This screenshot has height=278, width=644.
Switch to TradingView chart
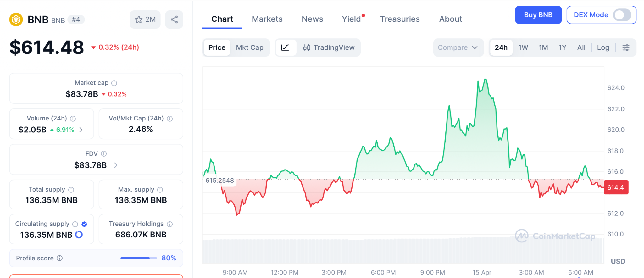[329, 47]
